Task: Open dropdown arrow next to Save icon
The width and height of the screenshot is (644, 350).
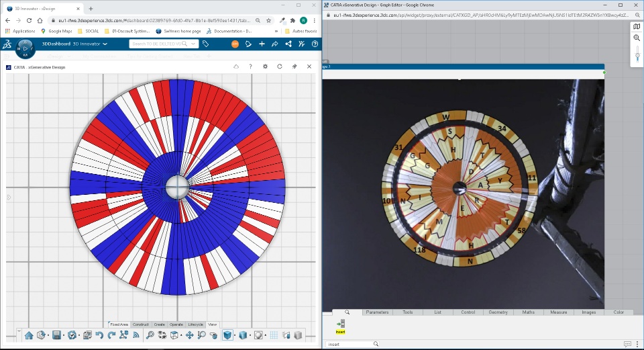Action: point(63,336)
